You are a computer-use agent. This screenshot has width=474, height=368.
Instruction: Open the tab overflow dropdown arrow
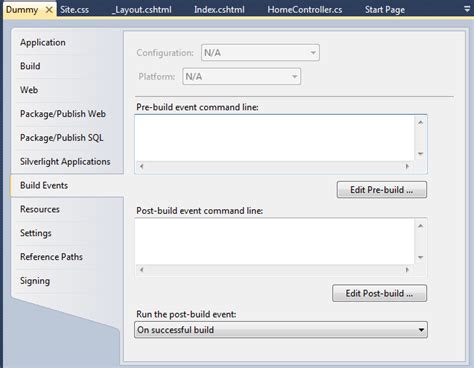tap(467, 9)
